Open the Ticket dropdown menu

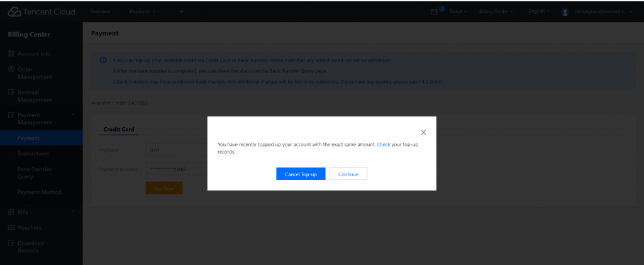[x=457, y=12]
